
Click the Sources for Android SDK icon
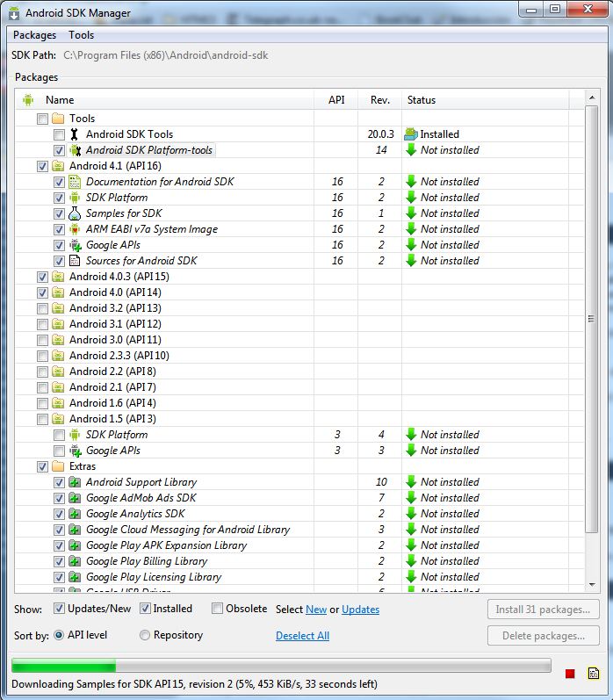(x=75, y=261)
